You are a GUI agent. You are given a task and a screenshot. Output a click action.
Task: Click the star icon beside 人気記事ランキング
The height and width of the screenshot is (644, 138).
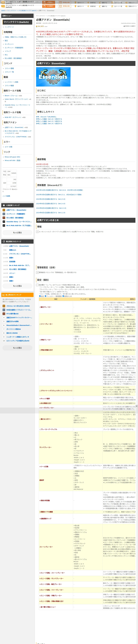(4, 205)
